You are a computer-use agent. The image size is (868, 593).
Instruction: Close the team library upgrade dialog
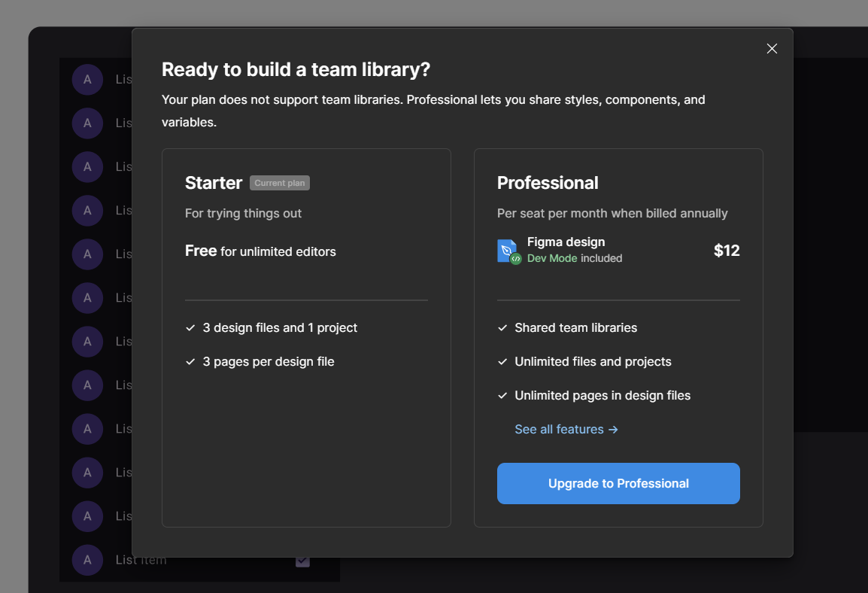(x=772, y=49)
